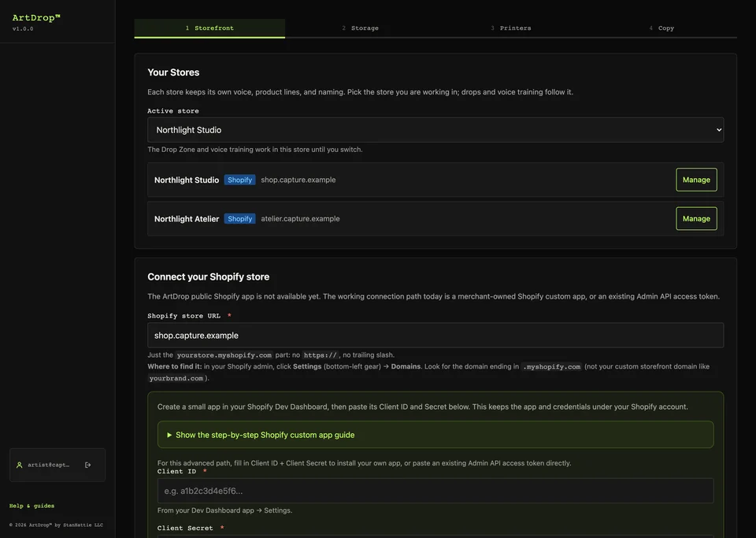The width and height of the screenshot is (756, 538).
Task: Click the user avatar icon in sidebar
Action: [x=19, y=465]
